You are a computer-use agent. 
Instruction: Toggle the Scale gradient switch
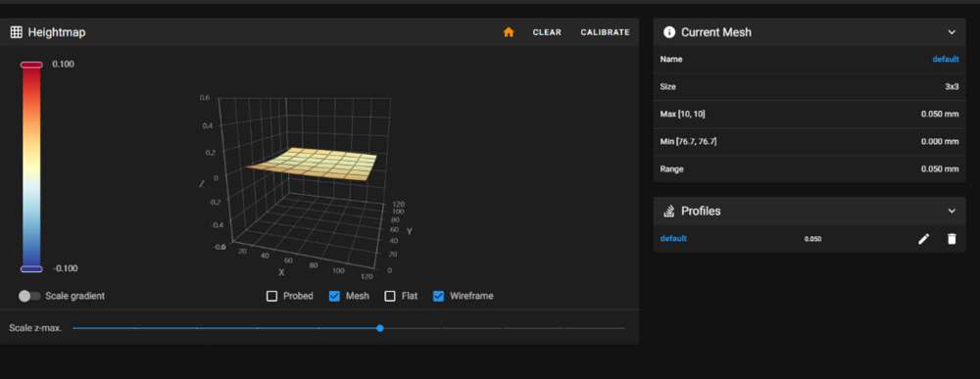coord(29,296)
